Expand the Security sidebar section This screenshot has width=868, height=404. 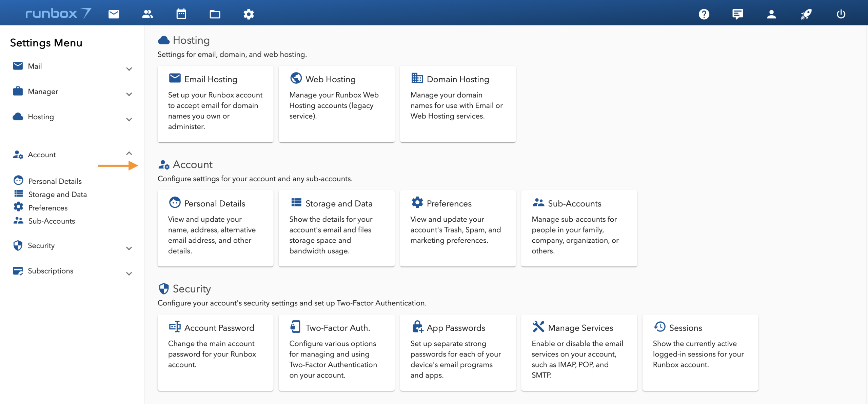pos(129,248)
